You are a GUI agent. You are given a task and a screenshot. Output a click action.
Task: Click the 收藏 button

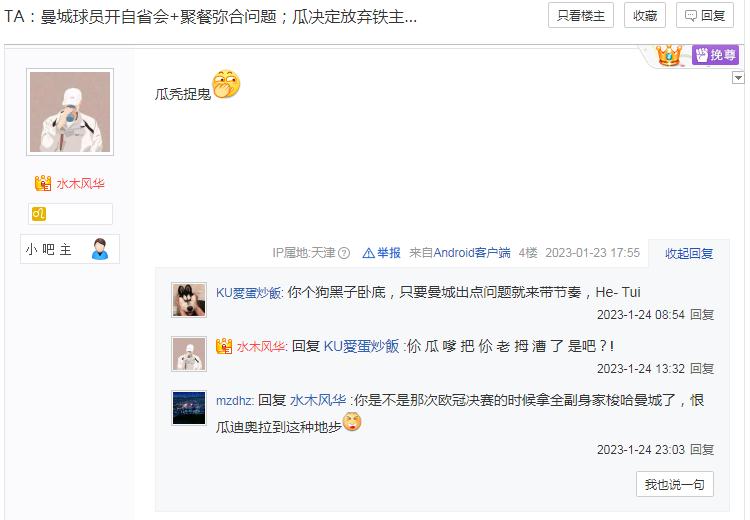click(645, 16)
